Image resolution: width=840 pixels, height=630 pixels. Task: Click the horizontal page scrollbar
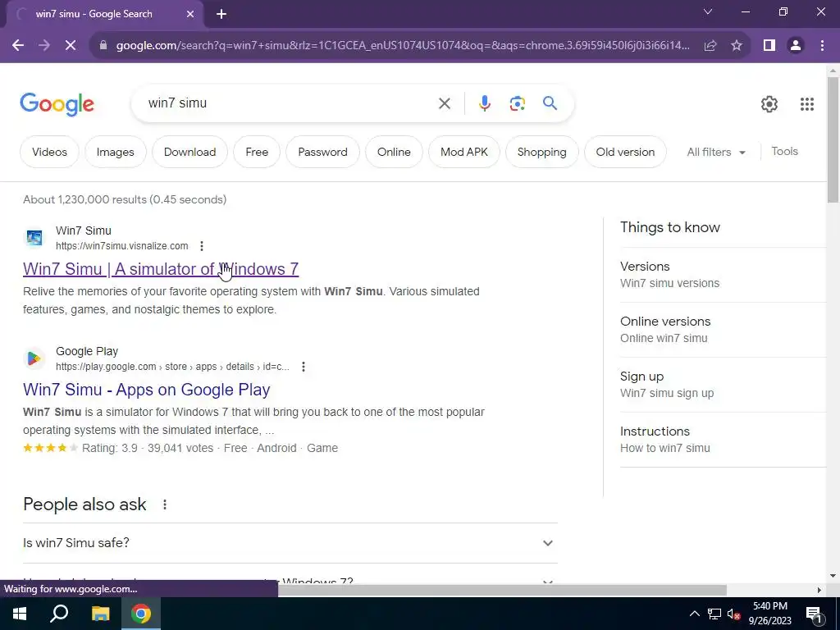(502, 591)
